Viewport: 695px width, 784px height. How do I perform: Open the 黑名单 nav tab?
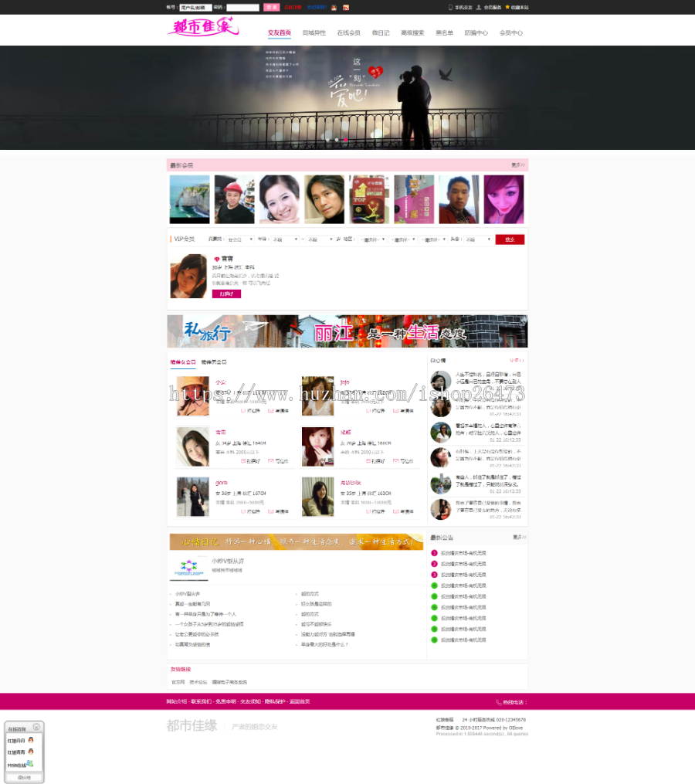click(x=444, y=33)
